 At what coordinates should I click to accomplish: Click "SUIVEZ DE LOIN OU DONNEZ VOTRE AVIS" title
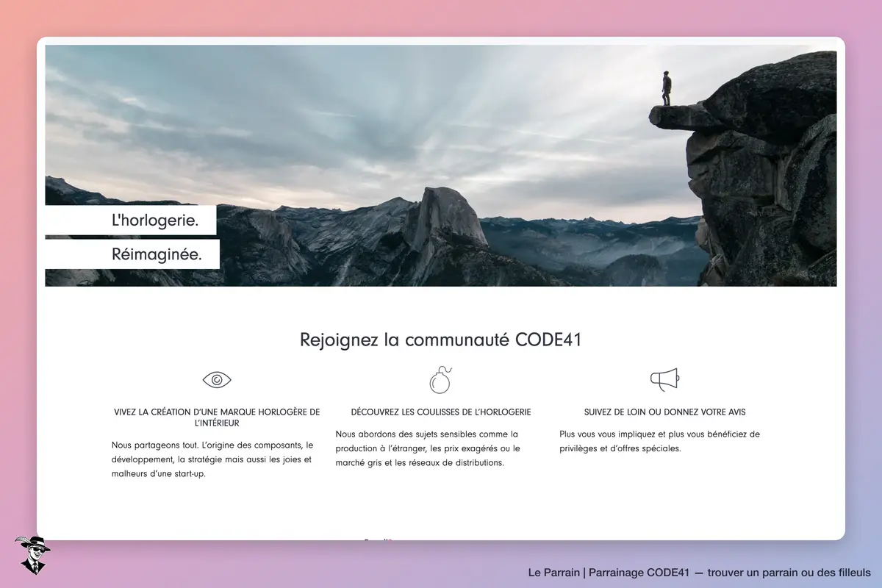coord(665,412)
